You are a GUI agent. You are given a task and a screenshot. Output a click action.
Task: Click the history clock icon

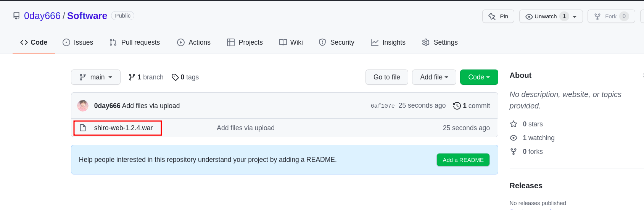coord(457,106)
